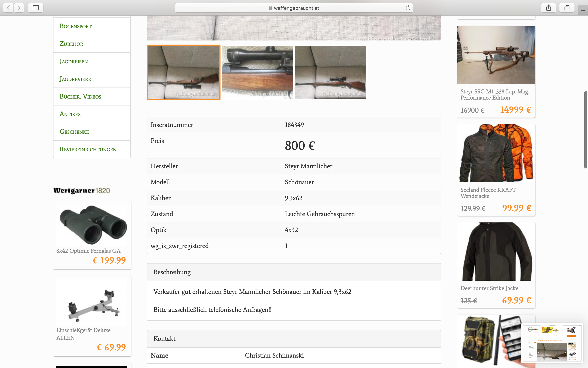Select the first rifle thumbnail with orange border

[x=184, y=72]
